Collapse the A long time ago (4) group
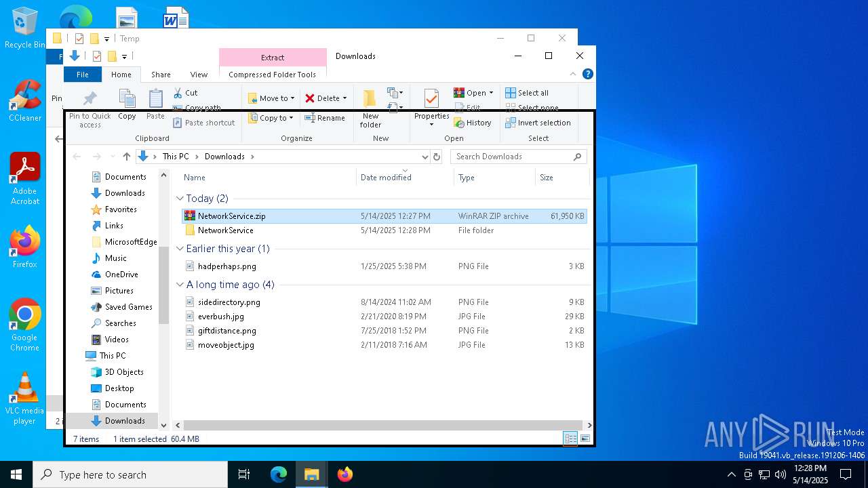The width and height of the screenshot is (868, 488). pyautogui.click(x=180, y=285)
